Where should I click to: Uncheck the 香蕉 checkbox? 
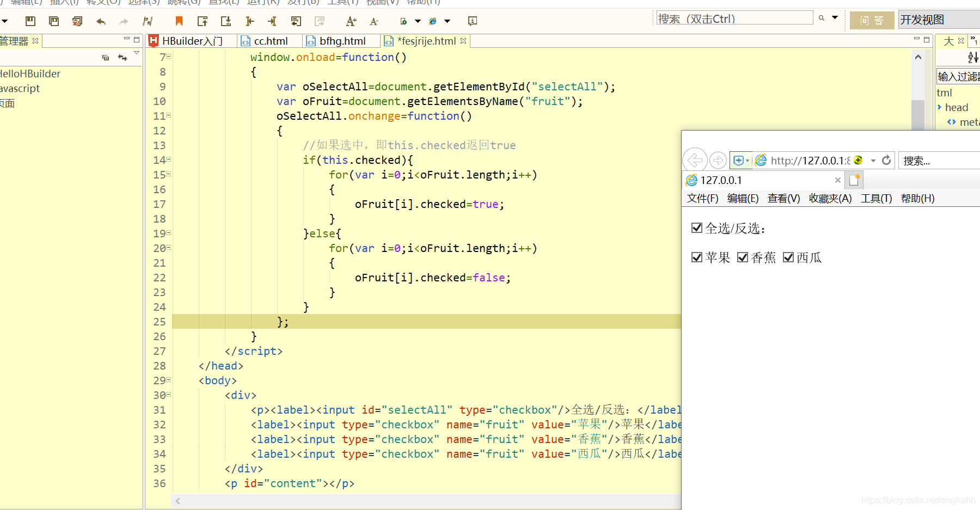743,257
